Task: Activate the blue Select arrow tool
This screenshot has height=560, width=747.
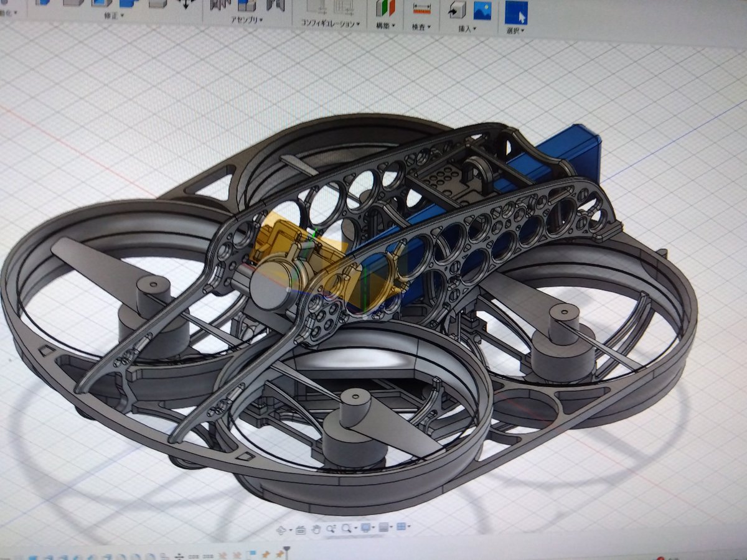Action: point(516,12)
